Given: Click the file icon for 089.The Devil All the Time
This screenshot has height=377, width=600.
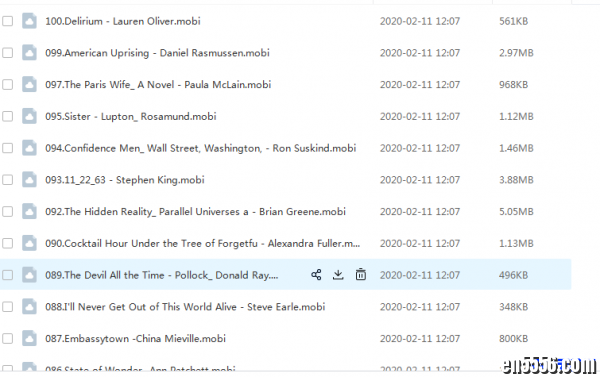Looking at the screenshot, I should tap(29, 275).
